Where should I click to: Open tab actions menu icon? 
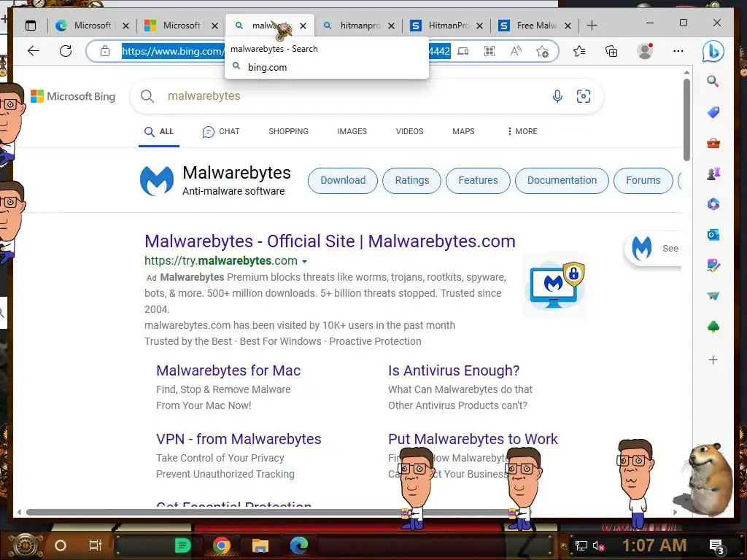tap(31, 26)
